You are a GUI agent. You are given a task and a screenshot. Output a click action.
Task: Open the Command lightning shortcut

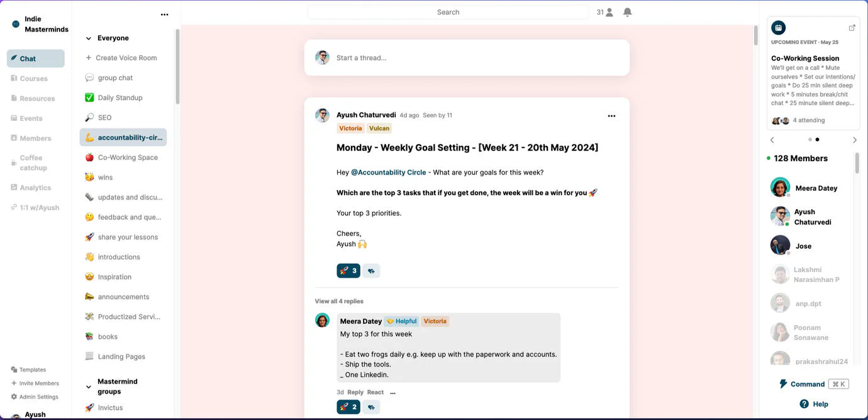point(783,384)
